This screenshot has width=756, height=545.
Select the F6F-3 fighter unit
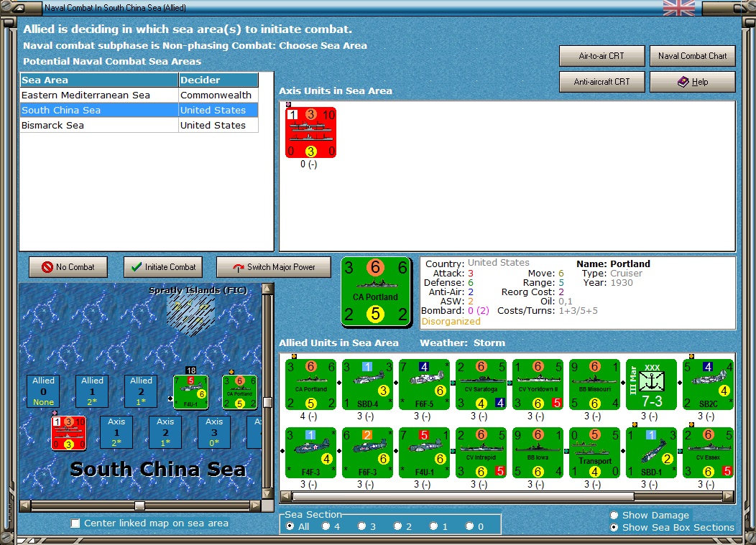367,453
